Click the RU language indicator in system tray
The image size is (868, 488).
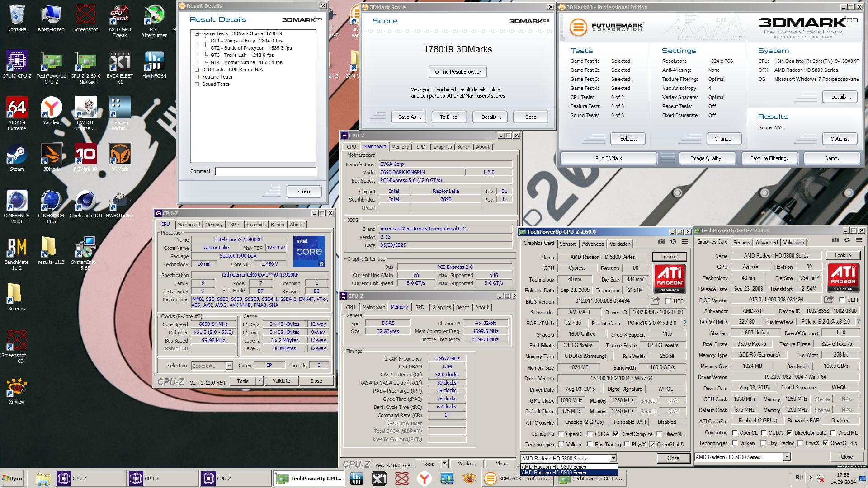click(x=799, y=478)
